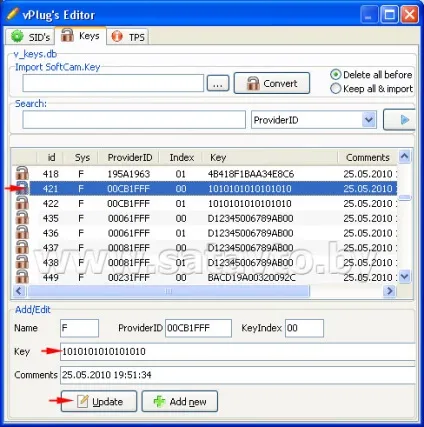The height and width of the screenshot is (427, 424).
Task: Click the green plus icon on Add new
Action: click(x=159, y=401)
